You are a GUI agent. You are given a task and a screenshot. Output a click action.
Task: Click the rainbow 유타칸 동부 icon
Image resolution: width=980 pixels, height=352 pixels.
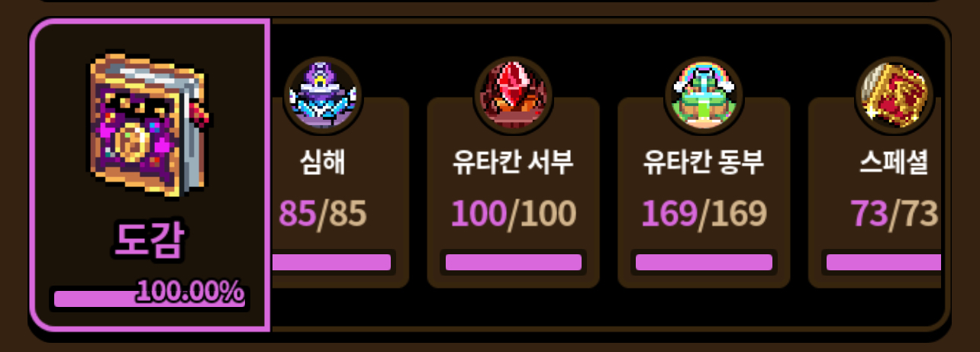coord(704,96)
